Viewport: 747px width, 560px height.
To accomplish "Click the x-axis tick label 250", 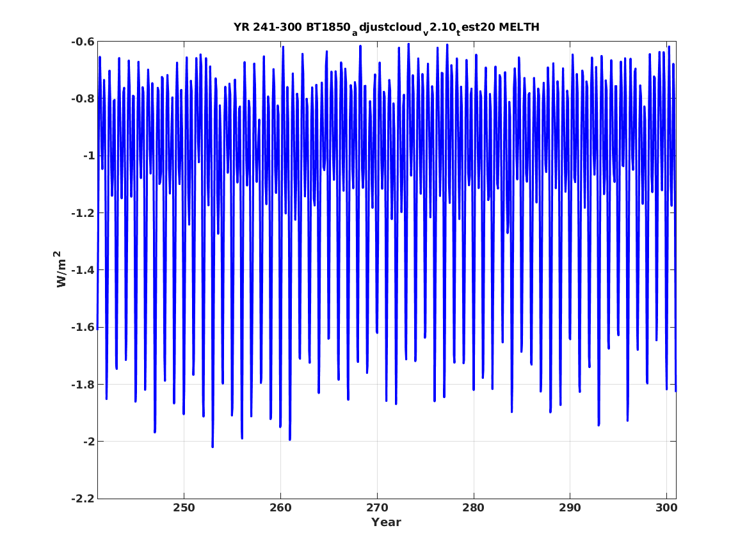I will [x=184, y=508].
